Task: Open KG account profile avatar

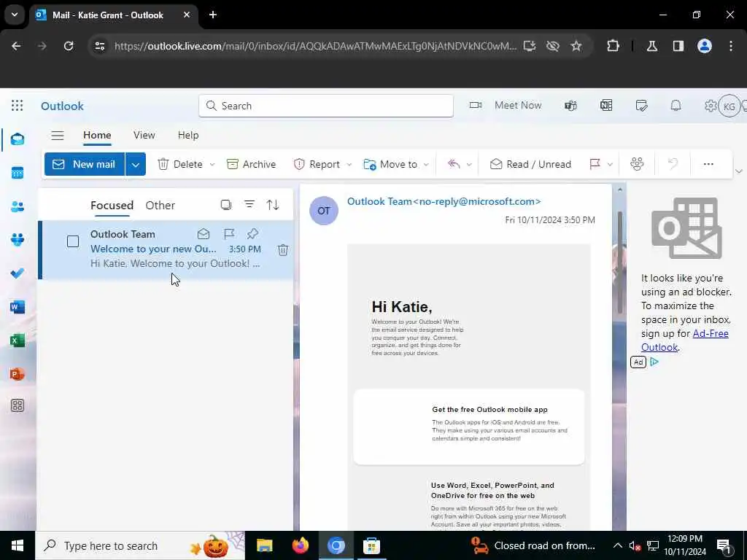Action: tap(729, 106)
